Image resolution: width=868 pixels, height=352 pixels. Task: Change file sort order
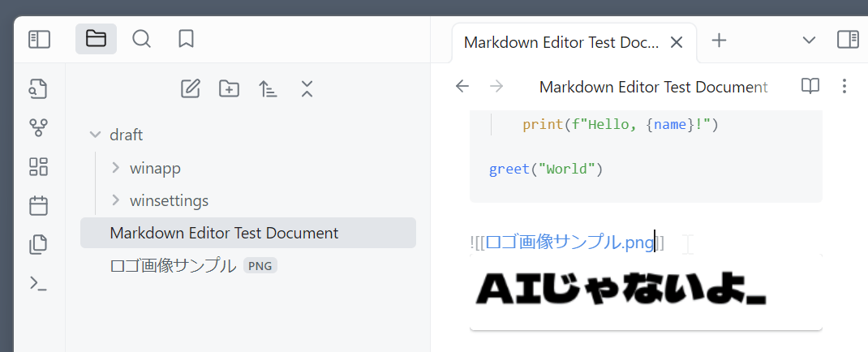[268, 88]
